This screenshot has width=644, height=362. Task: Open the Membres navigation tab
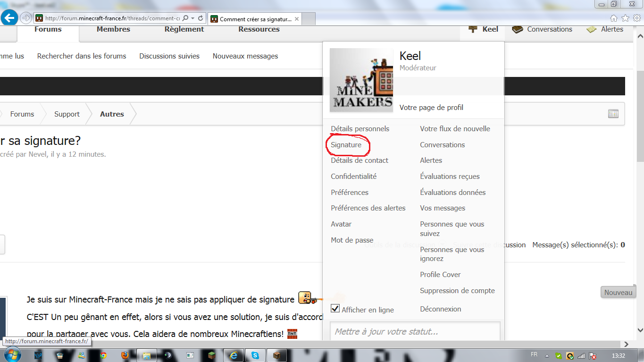(113, 29)
